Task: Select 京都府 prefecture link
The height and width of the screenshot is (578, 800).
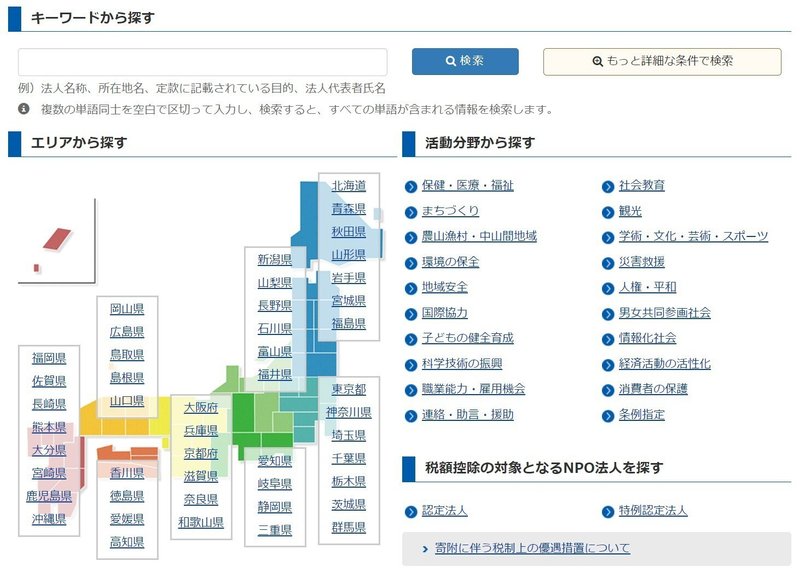Action: (201, 454)
